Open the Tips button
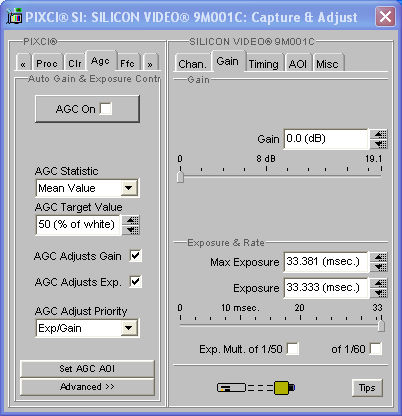The image size is (402, 416). [367, 388]
